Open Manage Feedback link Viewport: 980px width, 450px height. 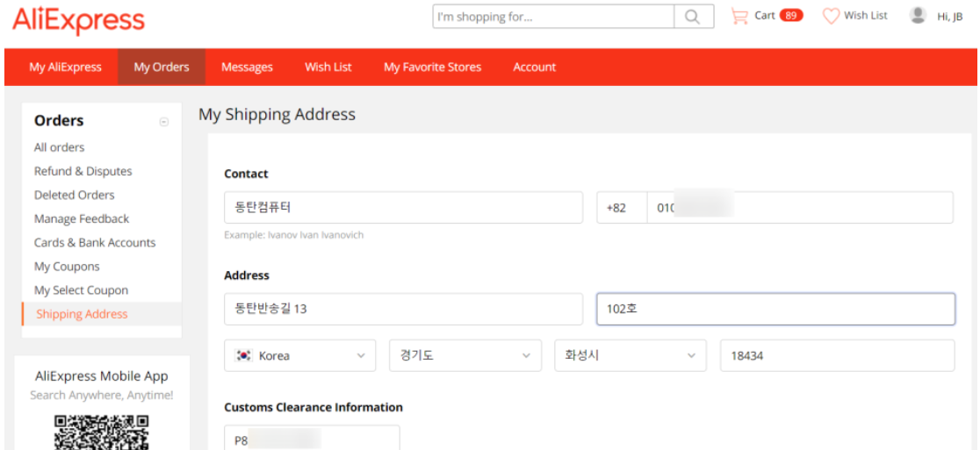click(82, 218)
